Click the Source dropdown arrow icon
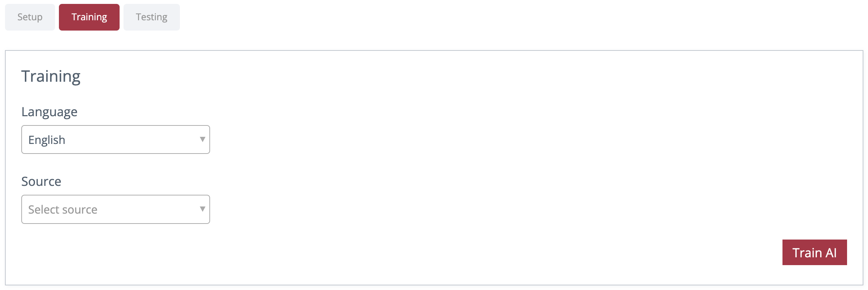This screenshot has height=290, width=868. pos(202,209)
